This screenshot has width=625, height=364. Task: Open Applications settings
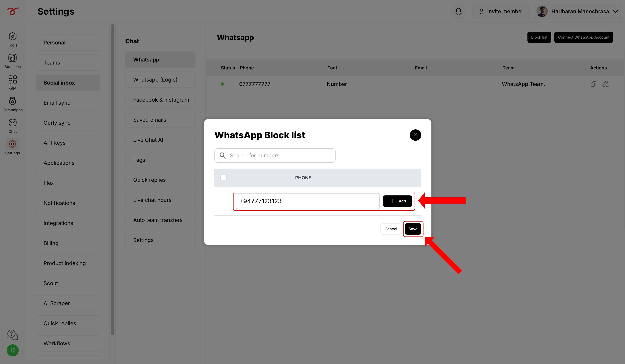68,163
